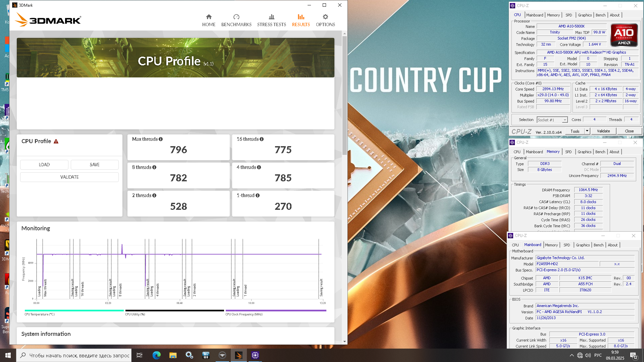This screenshot has height=362, width=644.
Task: Click the F2A55M-HD2 model field
Action: pyautogui.click(x=567, y=264)
